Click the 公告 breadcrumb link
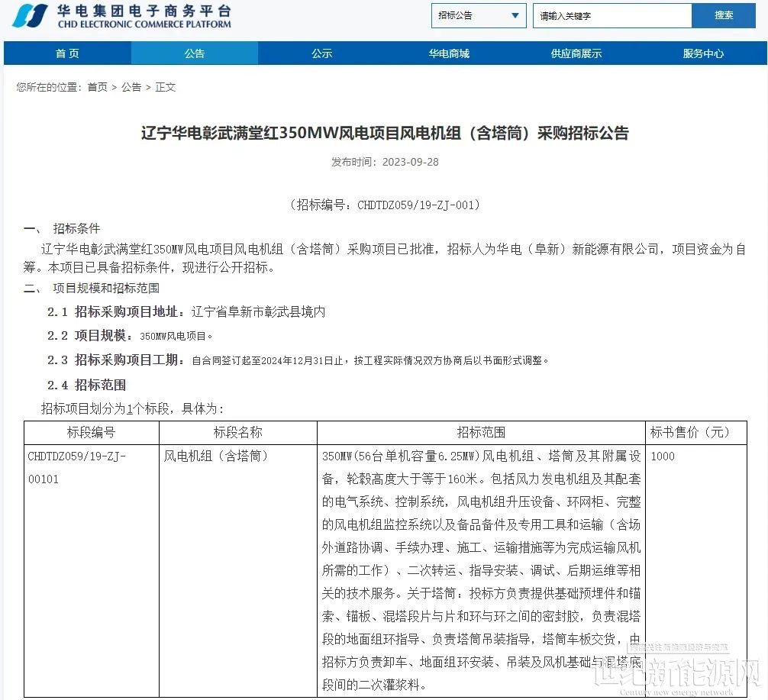Screen dimensions: 768x700 point(131,87)
